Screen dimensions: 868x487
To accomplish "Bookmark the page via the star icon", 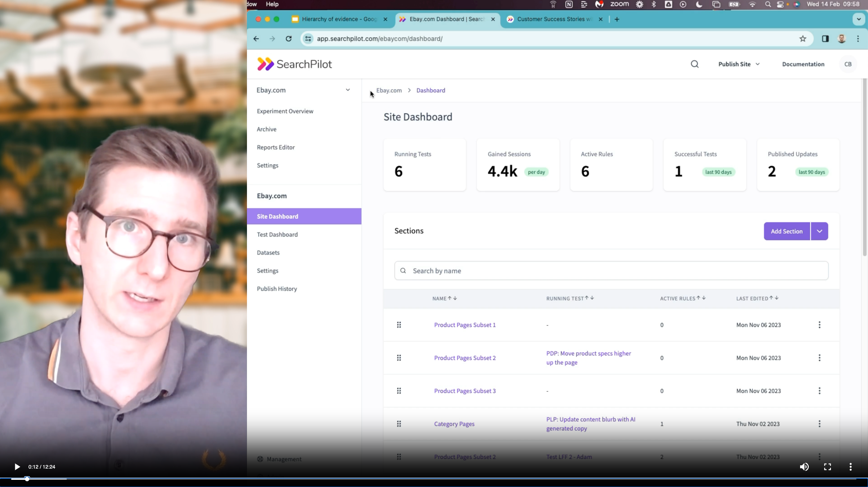I will point(803,39).
